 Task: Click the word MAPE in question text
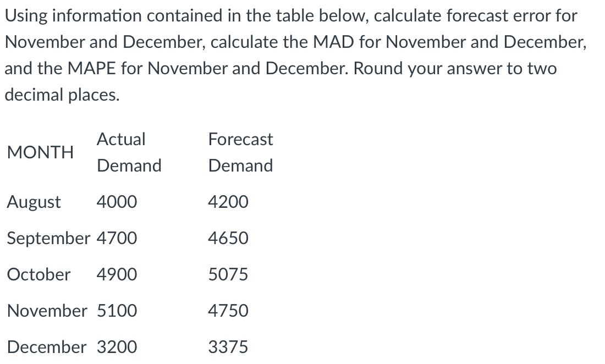coord(91,69)
